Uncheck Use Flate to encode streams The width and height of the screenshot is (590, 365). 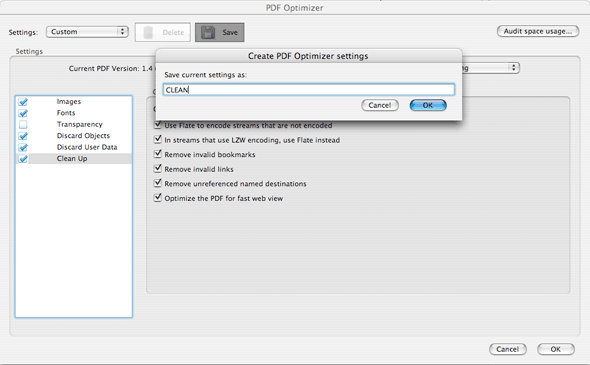[x=158, y=125]
